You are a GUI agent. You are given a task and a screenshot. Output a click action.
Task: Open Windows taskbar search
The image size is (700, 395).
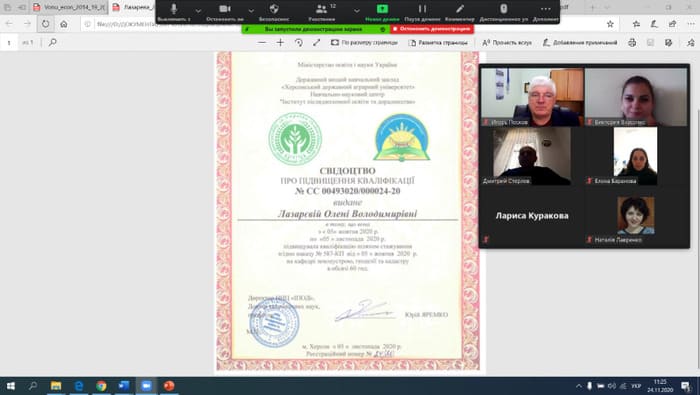pyautogui.click(x=33, y=386)
